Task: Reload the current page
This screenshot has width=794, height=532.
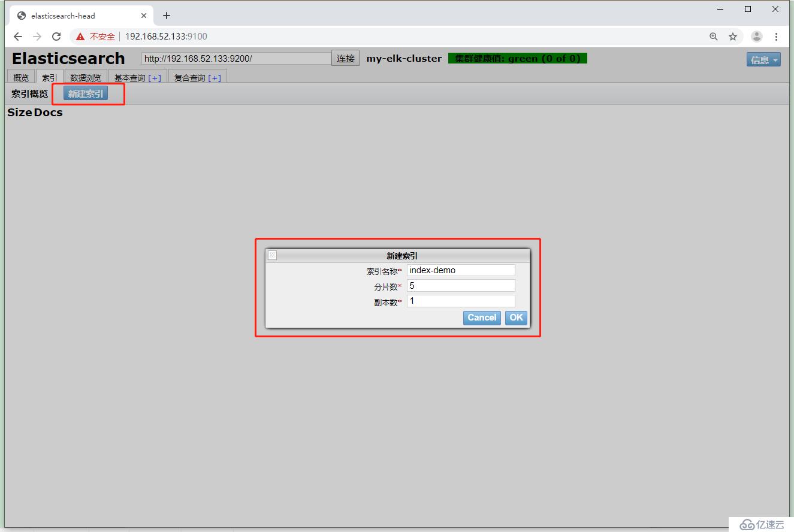Action: pos(56,37)
